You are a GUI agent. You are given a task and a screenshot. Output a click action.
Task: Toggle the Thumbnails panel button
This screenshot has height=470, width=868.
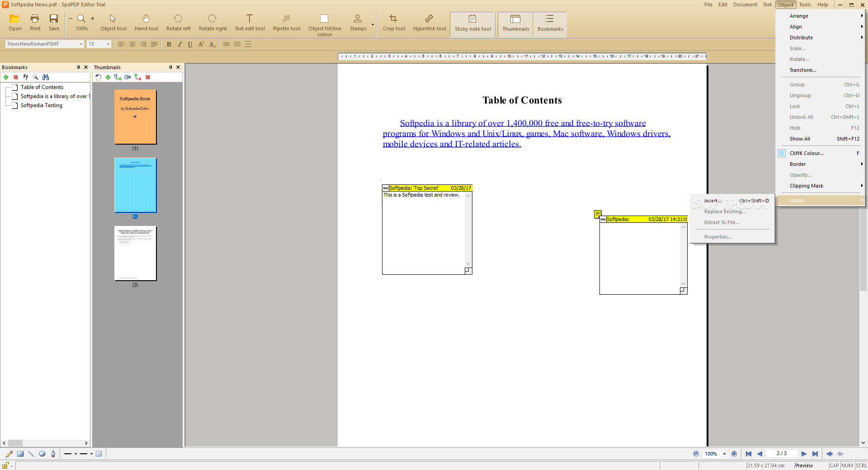pyautogui.click(x=515, y=24)
